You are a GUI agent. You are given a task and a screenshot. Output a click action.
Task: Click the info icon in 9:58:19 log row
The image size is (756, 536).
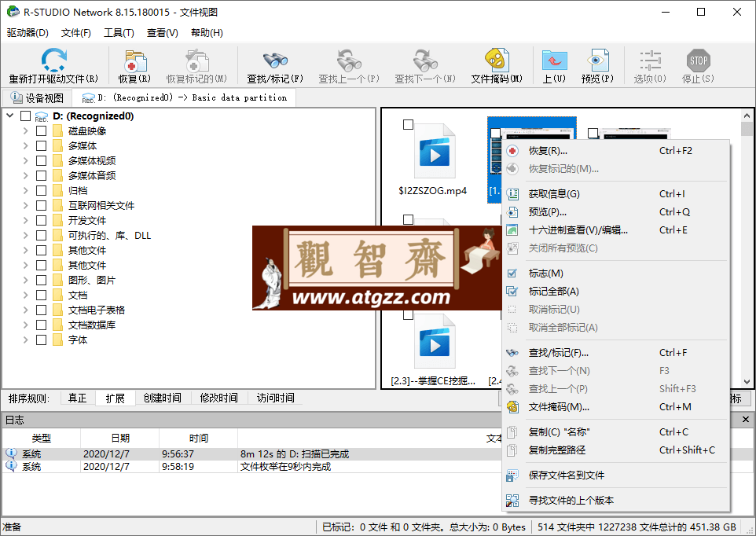coord(11,466)
